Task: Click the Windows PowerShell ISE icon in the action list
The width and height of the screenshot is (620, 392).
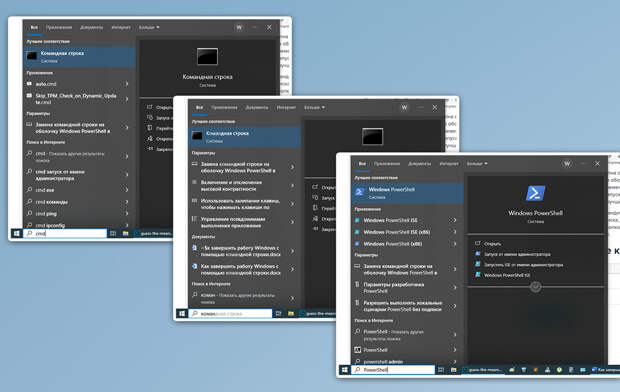Action: click(478, 275)
